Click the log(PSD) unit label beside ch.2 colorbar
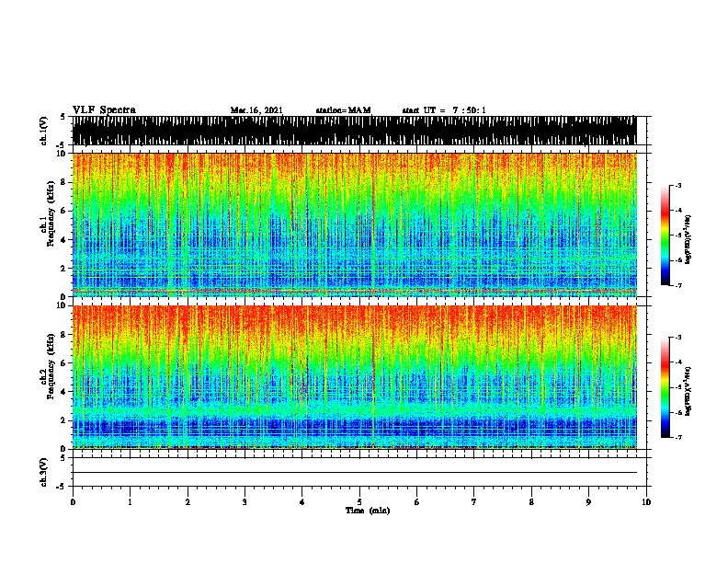Image resolution: width=728 pixels, height=563 pixels. click(x=688, y=391)
